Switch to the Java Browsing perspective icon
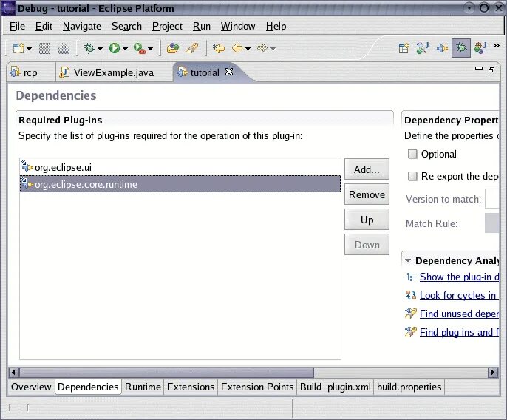This screenshot has width=507, height=420. click(x=423, y=48)
